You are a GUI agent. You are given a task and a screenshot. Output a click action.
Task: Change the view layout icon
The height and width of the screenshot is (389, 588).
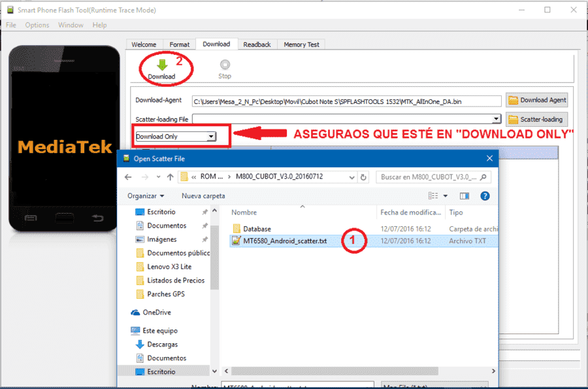coord(433,196)
